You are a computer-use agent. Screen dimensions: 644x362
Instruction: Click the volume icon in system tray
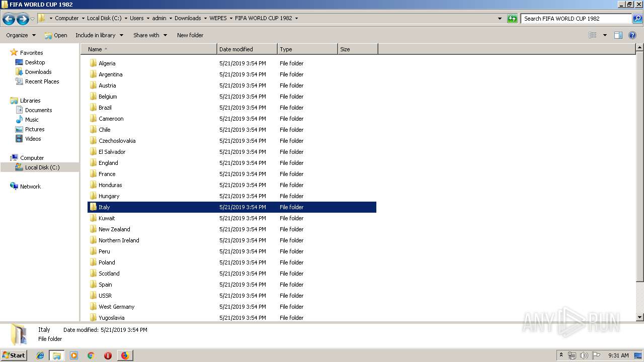pos(584,355)
